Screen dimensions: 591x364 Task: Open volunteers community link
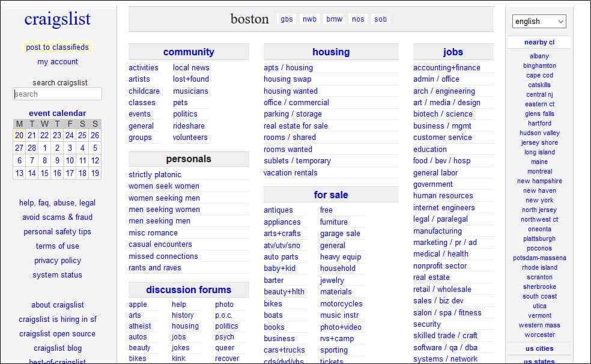tap(190, 137)
